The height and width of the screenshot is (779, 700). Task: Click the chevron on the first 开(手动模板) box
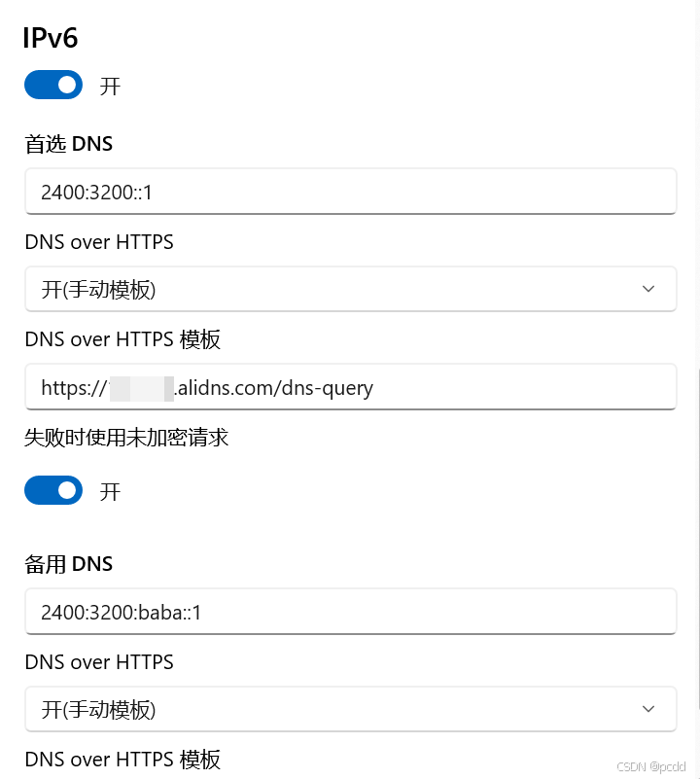(x=647, y=289)
